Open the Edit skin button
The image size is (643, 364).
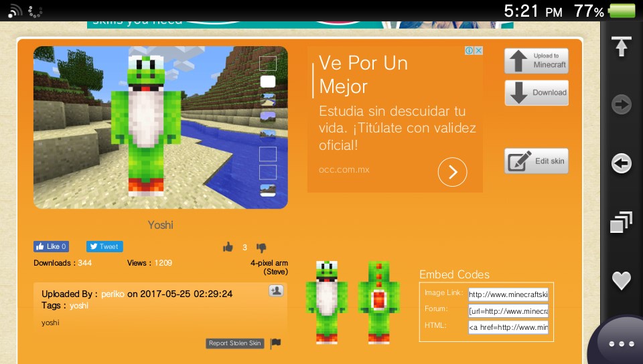(537, 161)
